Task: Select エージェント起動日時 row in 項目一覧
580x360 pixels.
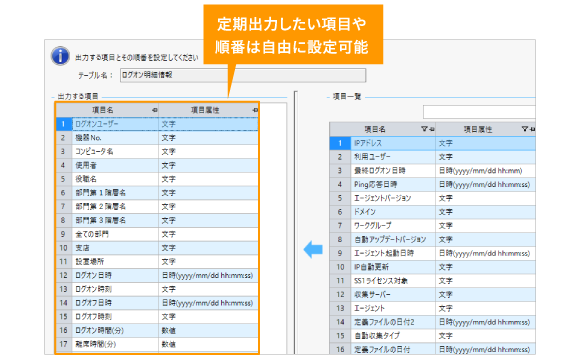Action: [x=432, y=253]
